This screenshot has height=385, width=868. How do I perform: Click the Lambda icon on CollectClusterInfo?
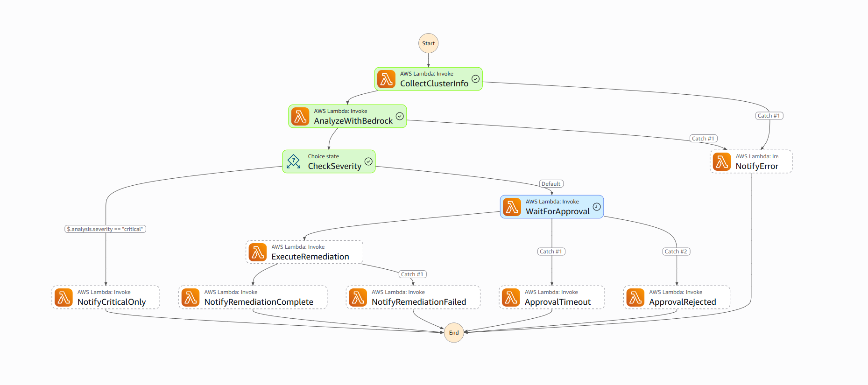point(386,79)
